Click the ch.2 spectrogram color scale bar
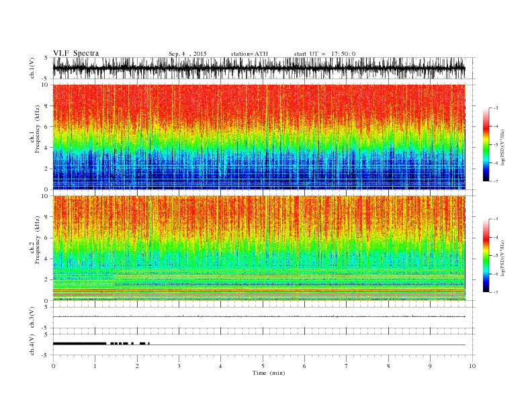532x411 pixels. [x=486, y=255]
